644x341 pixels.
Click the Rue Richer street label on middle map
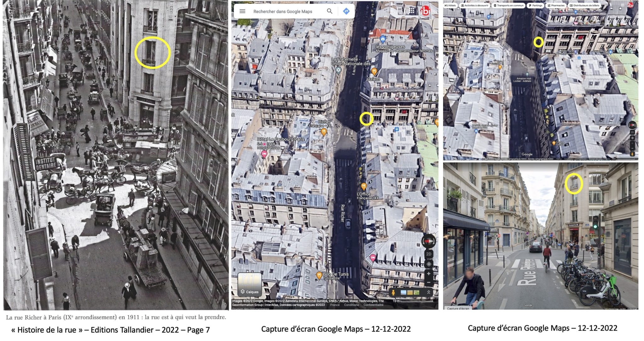pyautogui.click(x=342, y=213)
